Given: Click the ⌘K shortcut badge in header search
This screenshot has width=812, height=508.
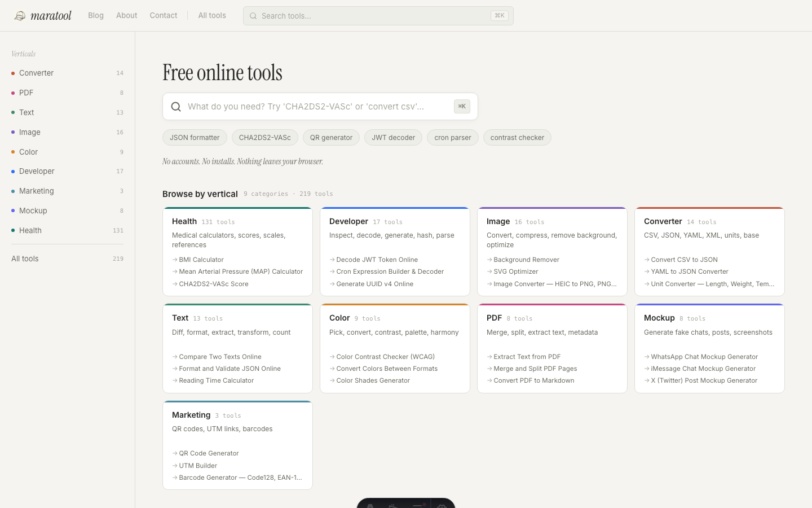Looking at the screenshot, I should 500,16.
